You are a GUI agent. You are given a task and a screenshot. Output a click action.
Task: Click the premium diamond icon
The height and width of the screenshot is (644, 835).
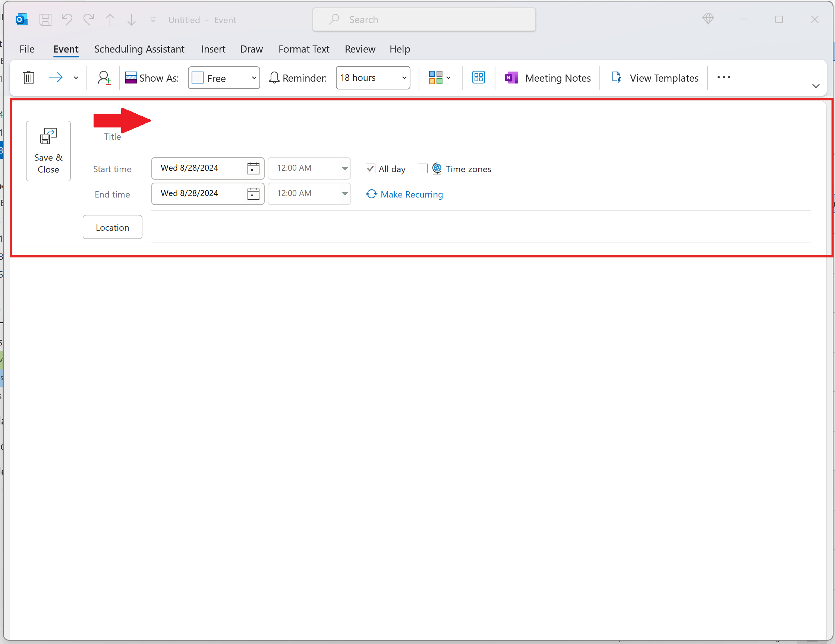[x=708, y=19]
